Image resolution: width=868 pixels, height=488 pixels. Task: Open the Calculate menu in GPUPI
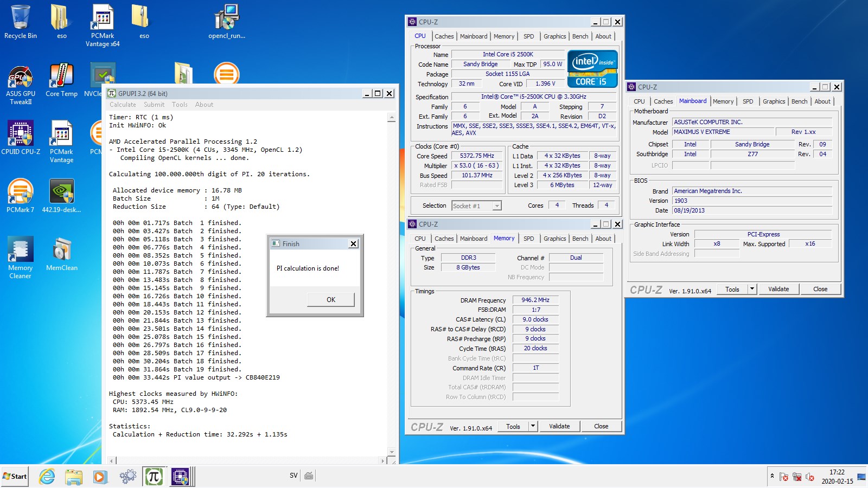tap(123, 105)
